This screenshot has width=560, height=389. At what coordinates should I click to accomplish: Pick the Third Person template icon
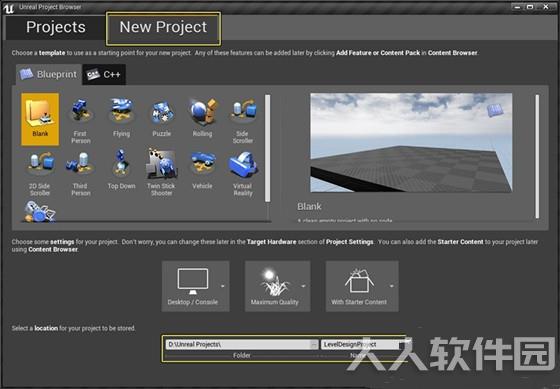[81, 173]
